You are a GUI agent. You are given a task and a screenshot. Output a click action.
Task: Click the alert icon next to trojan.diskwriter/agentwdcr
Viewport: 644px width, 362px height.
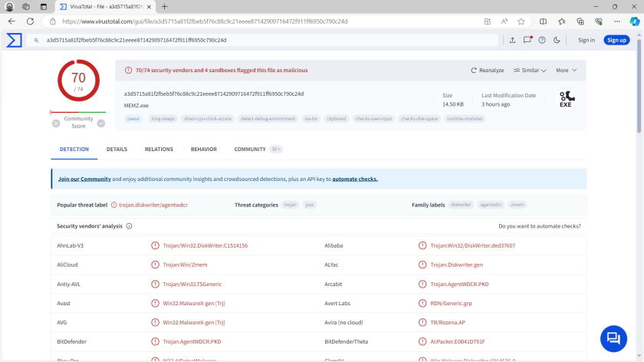(x=113, y=205)
